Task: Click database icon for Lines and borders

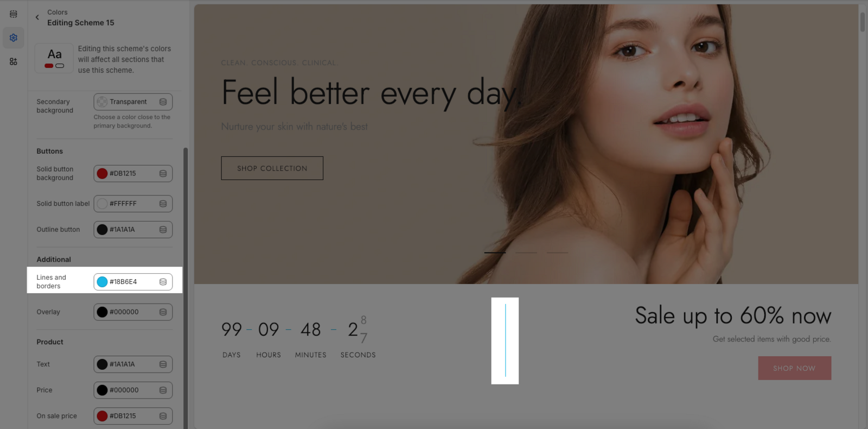Action: (x=163, y=282)
